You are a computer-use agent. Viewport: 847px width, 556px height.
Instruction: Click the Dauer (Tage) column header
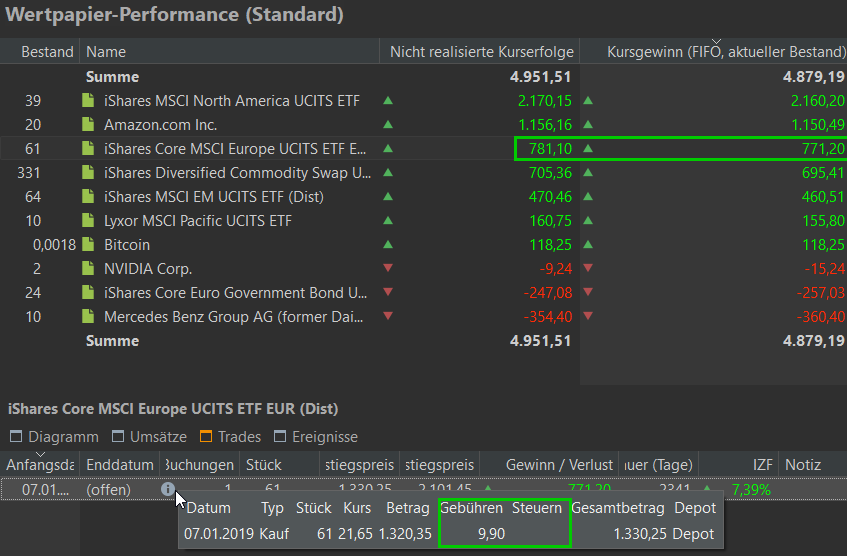pos(658,465)
